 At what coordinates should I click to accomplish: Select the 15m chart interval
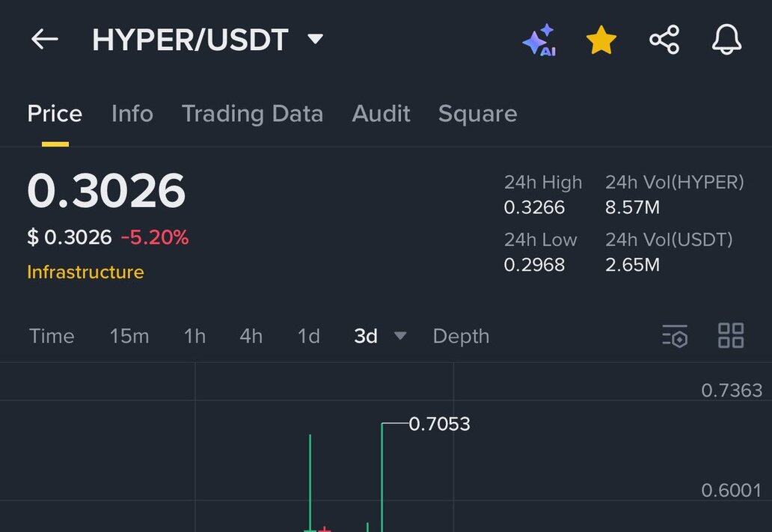[x=129, y=337]
